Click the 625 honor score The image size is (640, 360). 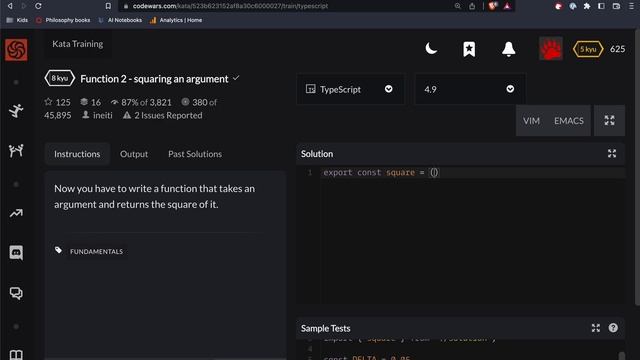(x=617, y=49)
